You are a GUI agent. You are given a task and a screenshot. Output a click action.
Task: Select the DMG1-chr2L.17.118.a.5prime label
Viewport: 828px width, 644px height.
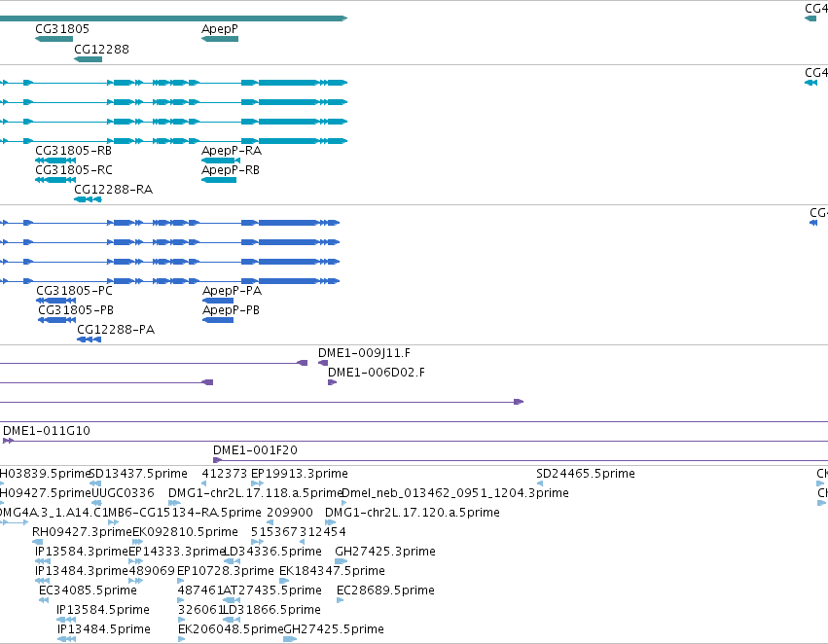coord(255,493)
